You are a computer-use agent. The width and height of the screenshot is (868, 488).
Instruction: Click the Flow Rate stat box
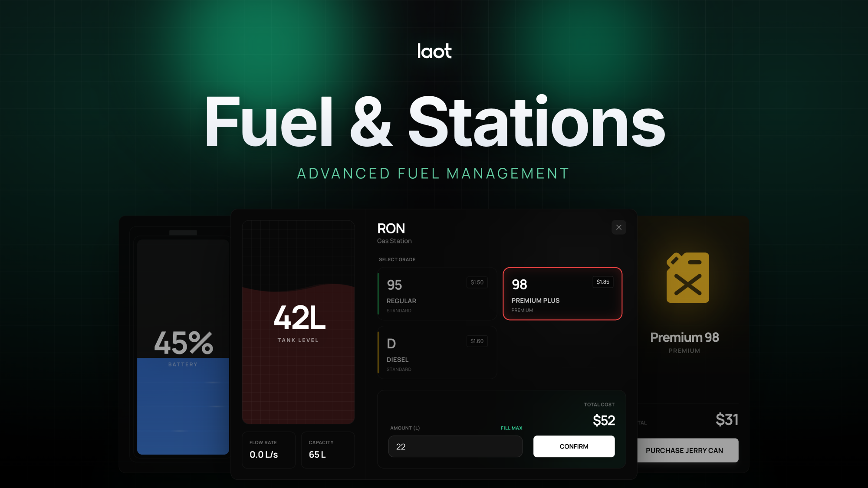pyautogui.click(x=268, y=449)
